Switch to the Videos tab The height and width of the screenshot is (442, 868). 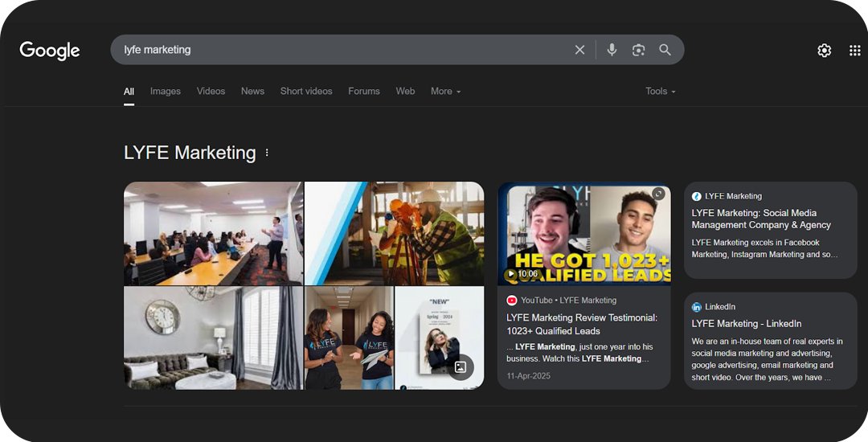(211, 92)
